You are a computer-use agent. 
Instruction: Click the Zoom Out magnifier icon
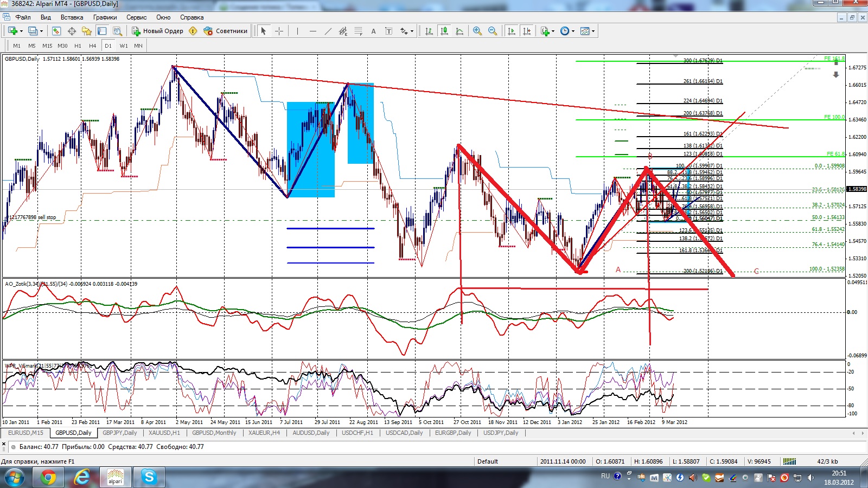click(493, 31)
